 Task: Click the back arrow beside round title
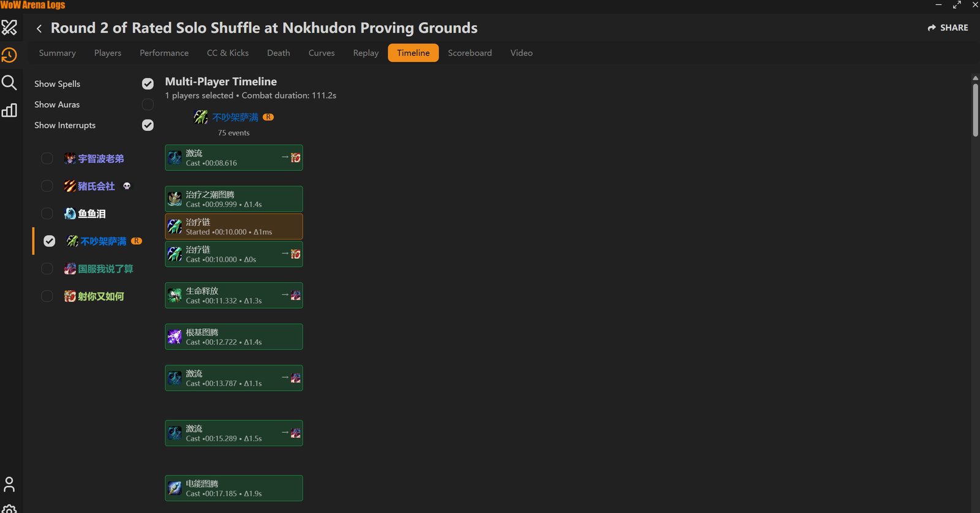pyautogui.click(x=39, y=28)
